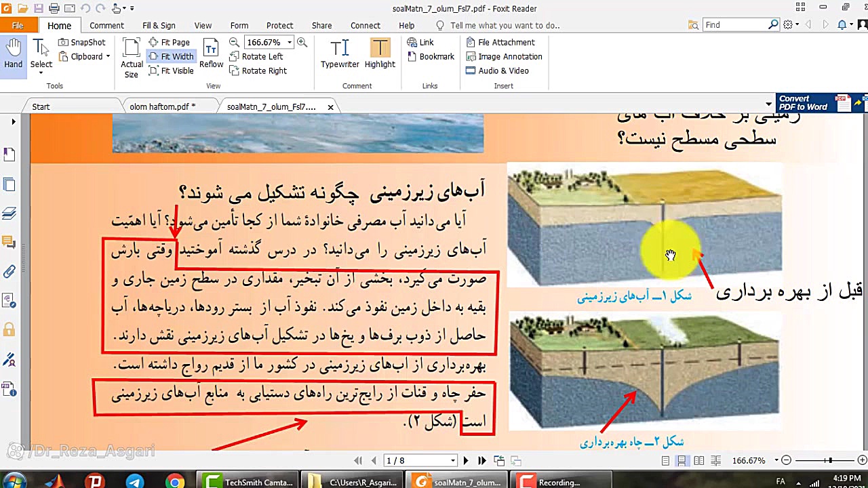
Task: Select the Protect tab
Action: pyautogui.click(x=279, y=25)
